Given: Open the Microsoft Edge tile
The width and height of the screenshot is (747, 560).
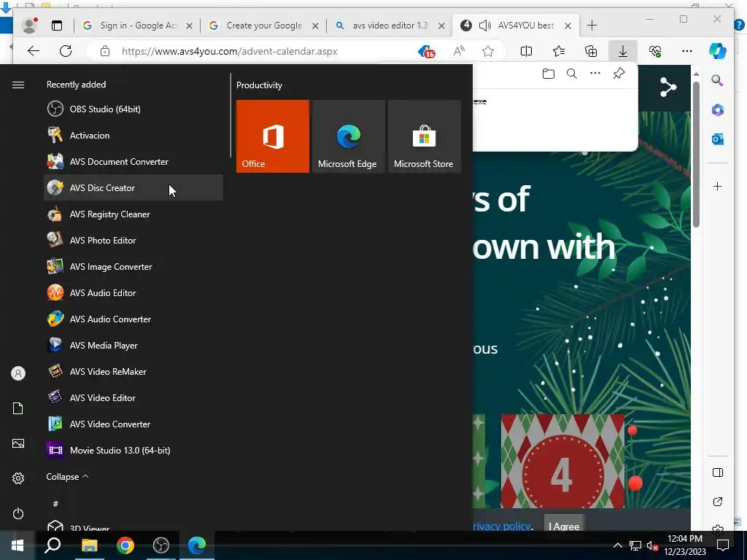Looking at the screenshot, I should coord(348,136).
